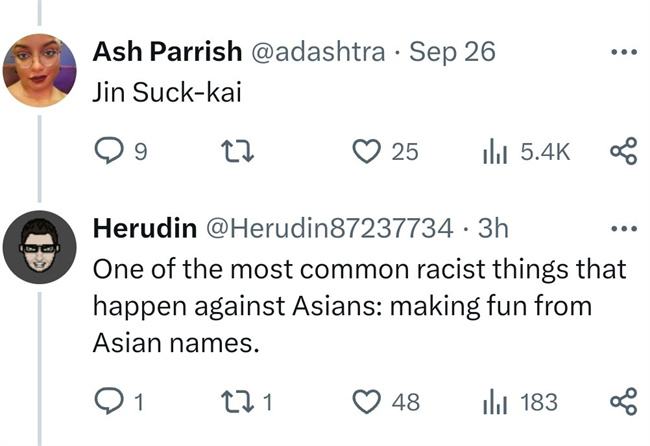Reply to Herudin's tweet

[107, 402]
